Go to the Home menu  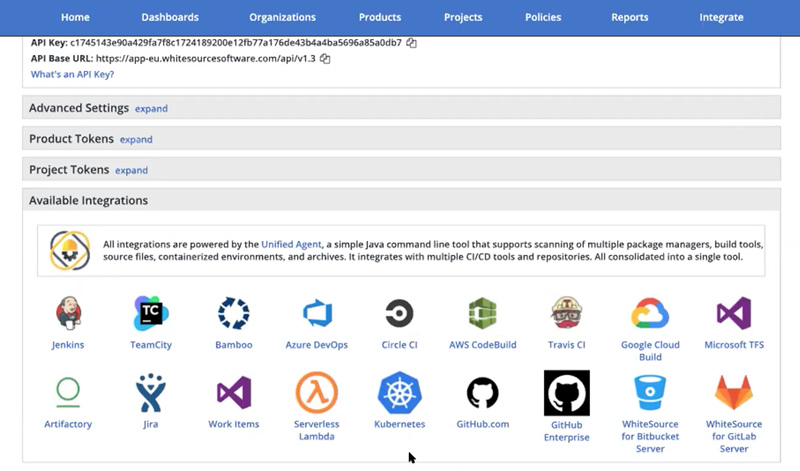coord(75,17)
